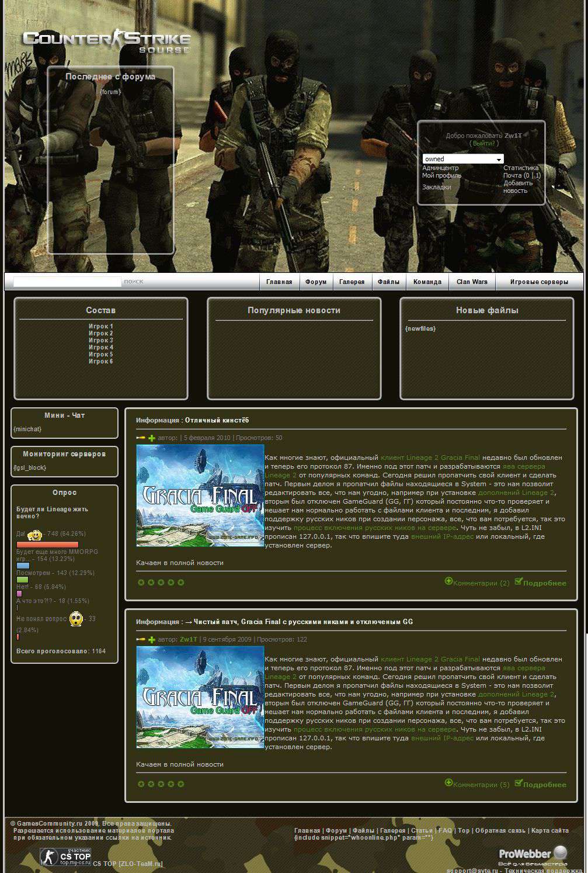Screen dimensions: 588x873
Task: Click the fifth rating star of the 'Отличный кинстёб' post
Action: tap(181, 582)
